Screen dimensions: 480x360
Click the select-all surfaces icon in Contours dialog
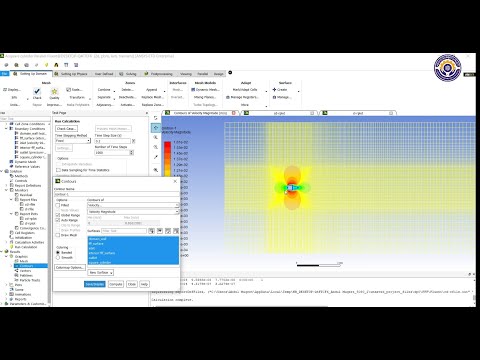click(152, 231)
